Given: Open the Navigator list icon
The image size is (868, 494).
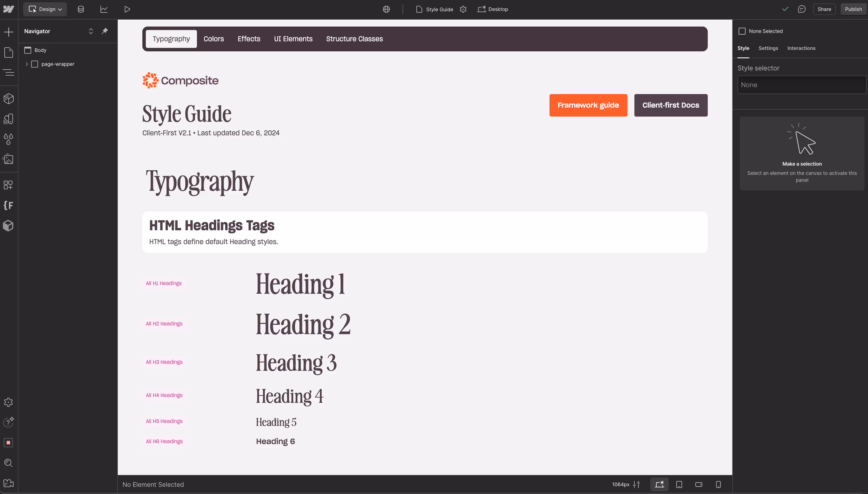Looking at the screenshot, I should coord(8,72).
